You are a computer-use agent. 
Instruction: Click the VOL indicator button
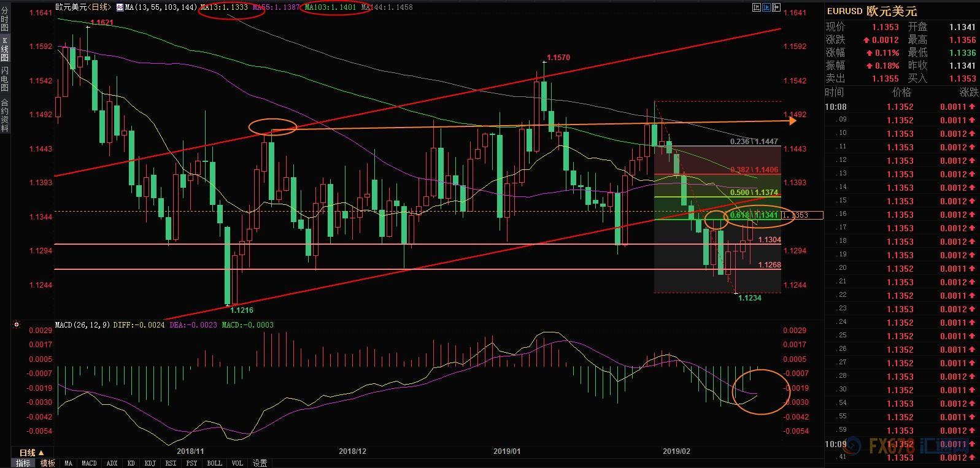click(x=237, y=463)
